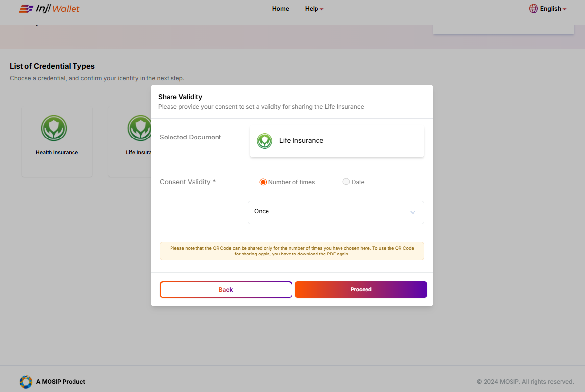Select the Health Insurance credential label
This screenshot has width=585, height=392.
(57, 153)
